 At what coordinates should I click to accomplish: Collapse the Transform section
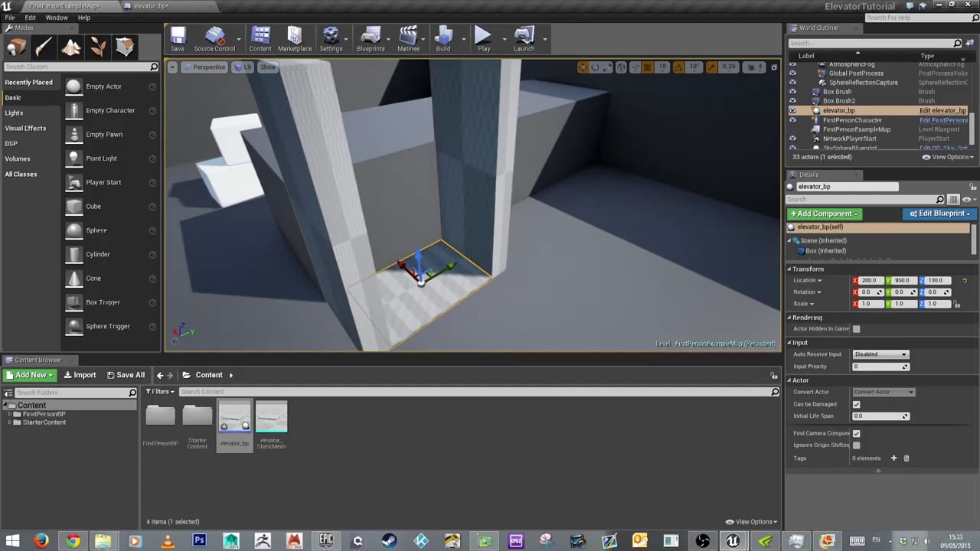tap(789, 269)
